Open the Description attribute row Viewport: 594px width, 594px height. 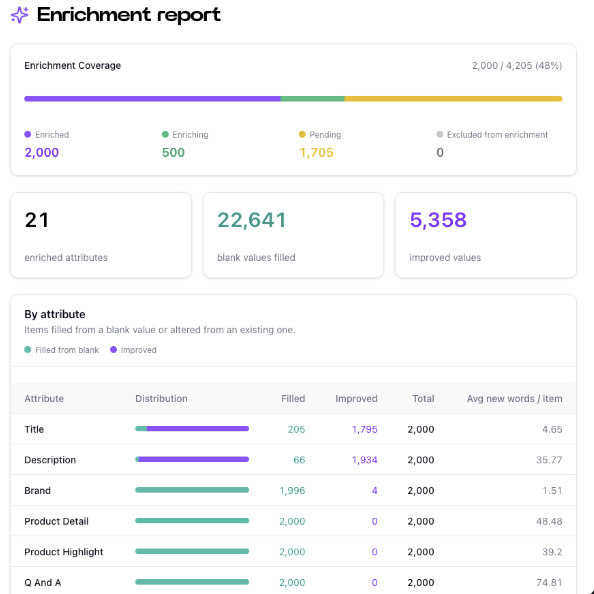tap(293, 460)
